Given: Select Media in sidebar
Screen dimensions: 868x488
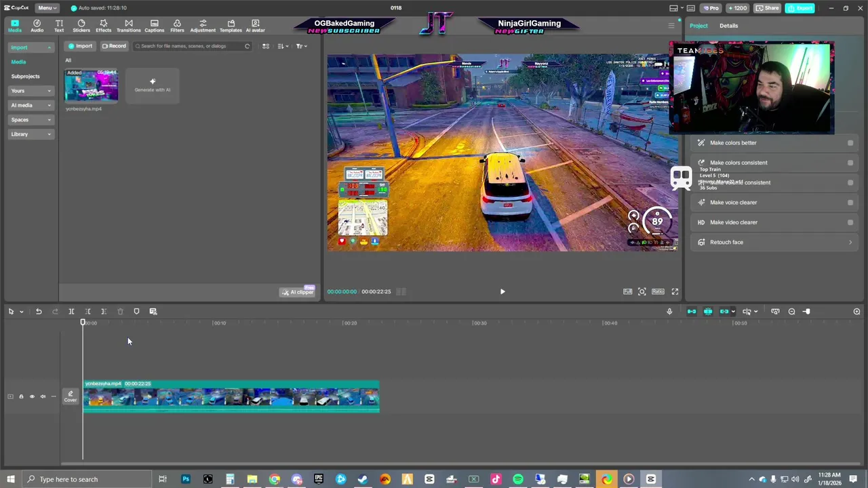Looking at the screenshot, I should point(18,62).
